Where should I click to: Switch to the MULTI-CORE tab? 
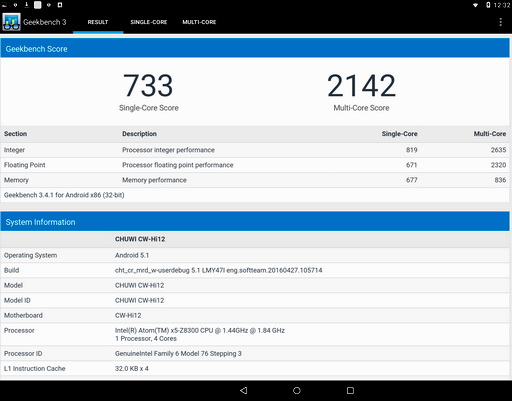[199, 22]
